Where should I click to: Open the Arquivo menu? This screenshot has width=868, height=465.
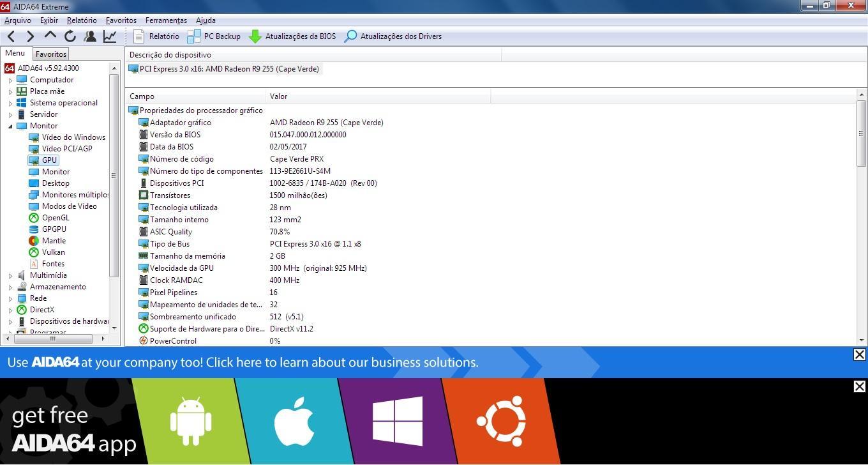[18, 20]
